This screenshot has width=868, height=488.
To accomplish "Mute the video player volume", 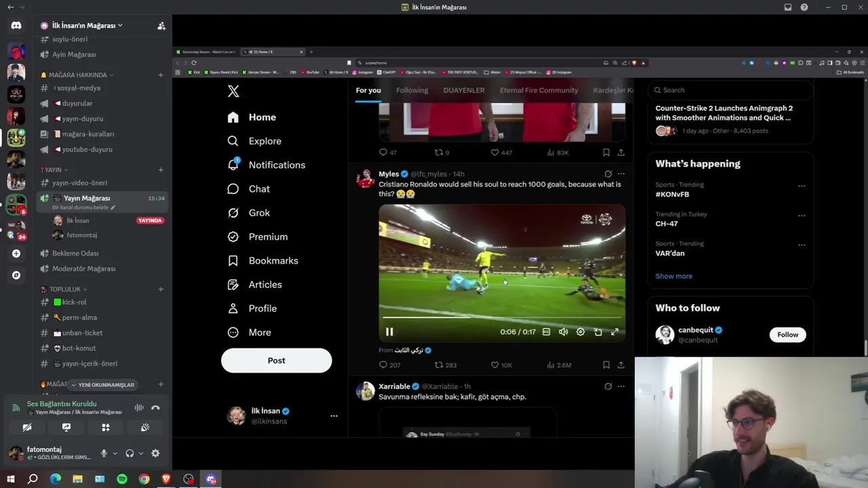I will coord(564,332).
